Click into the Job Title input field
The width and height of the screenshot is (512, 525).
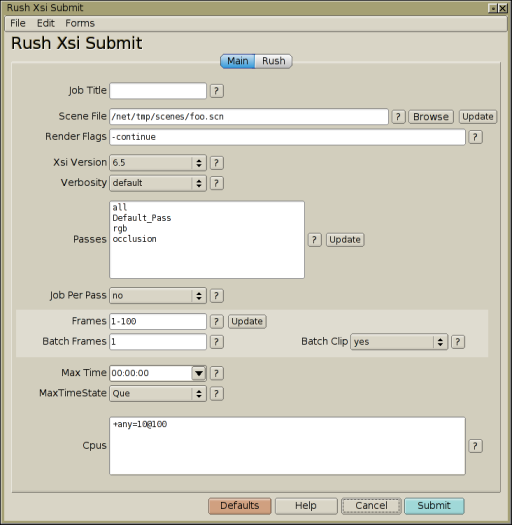pyautogui.click(x=158, y=91)
